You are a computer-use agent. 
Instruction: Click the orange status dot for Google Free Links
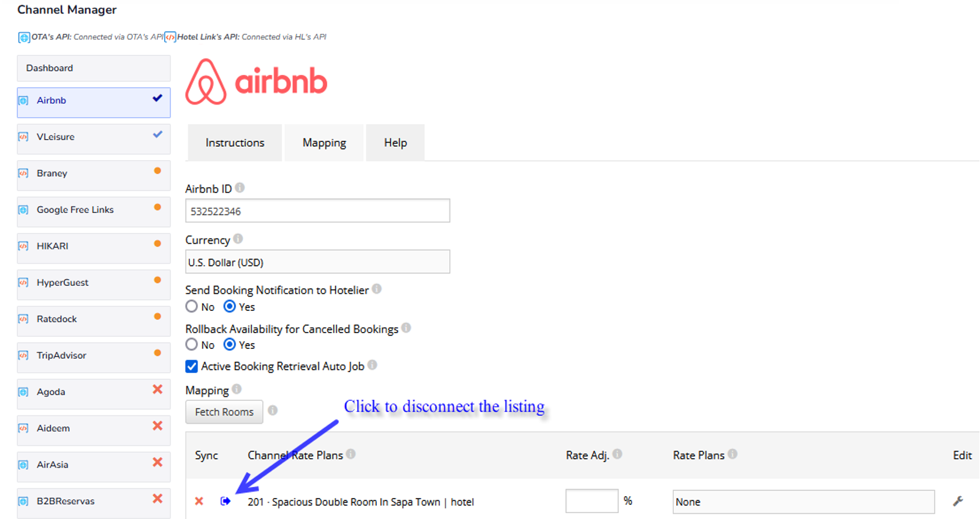157,207
